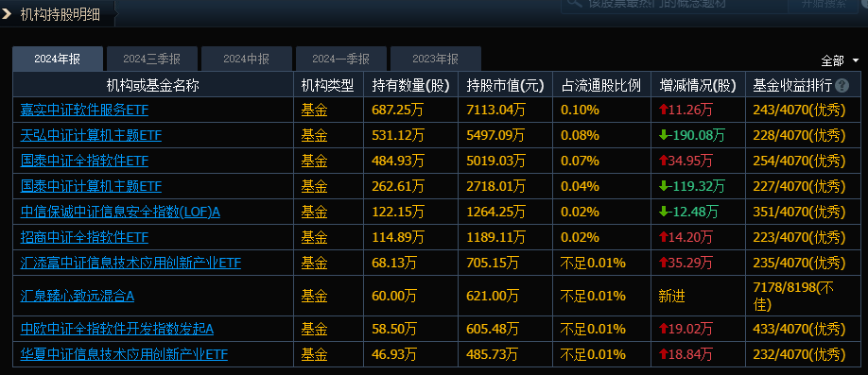Open the 汇添富中证信息技术应用创新产业ETF link

pos(130,263)
